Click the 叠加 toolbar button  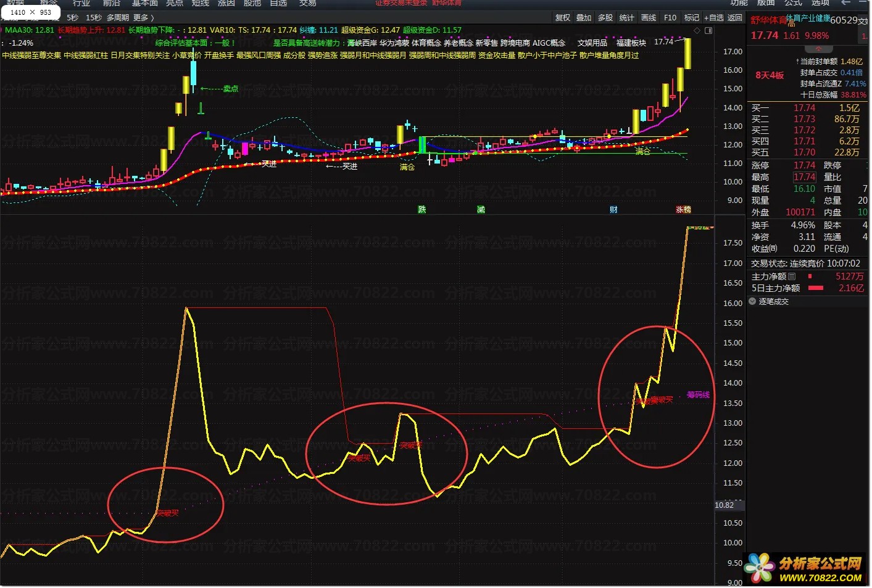tap(584, 18)
